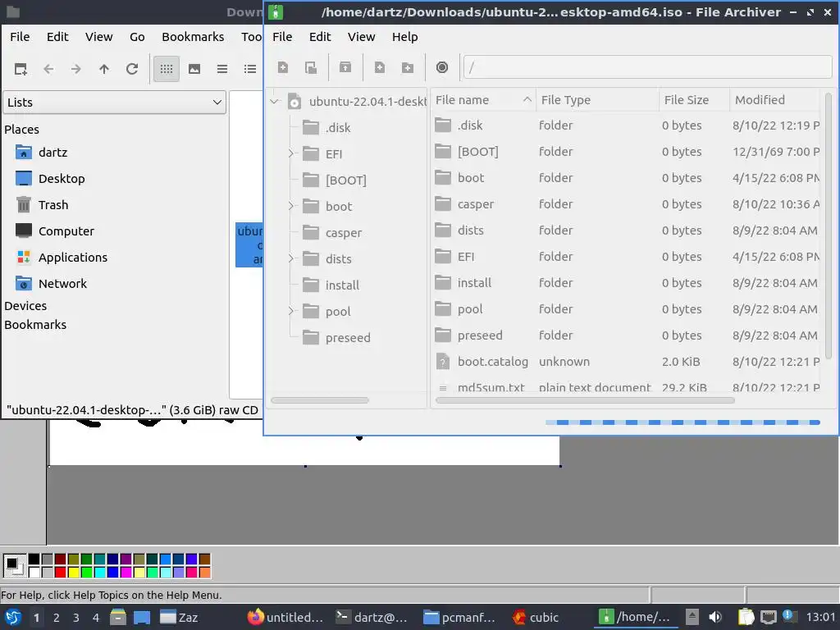Viewport: 840px width, 630px height.
Task: Open the Lists side pane dropdown
Action: click(115, 103)
